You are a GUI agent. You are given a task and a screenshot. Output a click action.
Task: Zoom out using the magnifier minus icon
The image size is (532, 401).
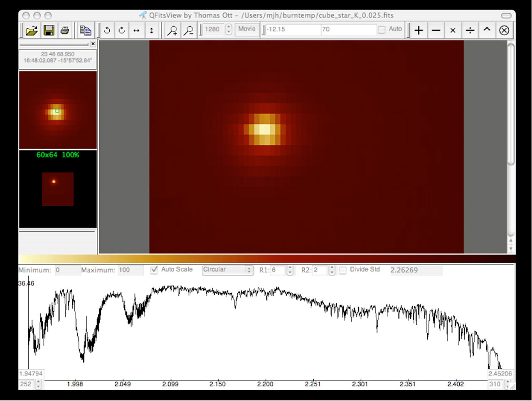[189, 30]
